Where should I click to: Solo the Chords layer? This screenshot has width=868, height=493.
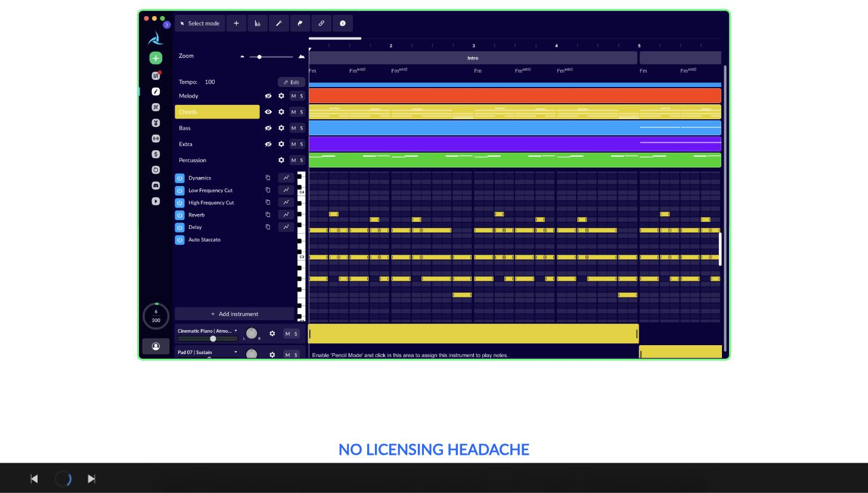pos(302,112)
